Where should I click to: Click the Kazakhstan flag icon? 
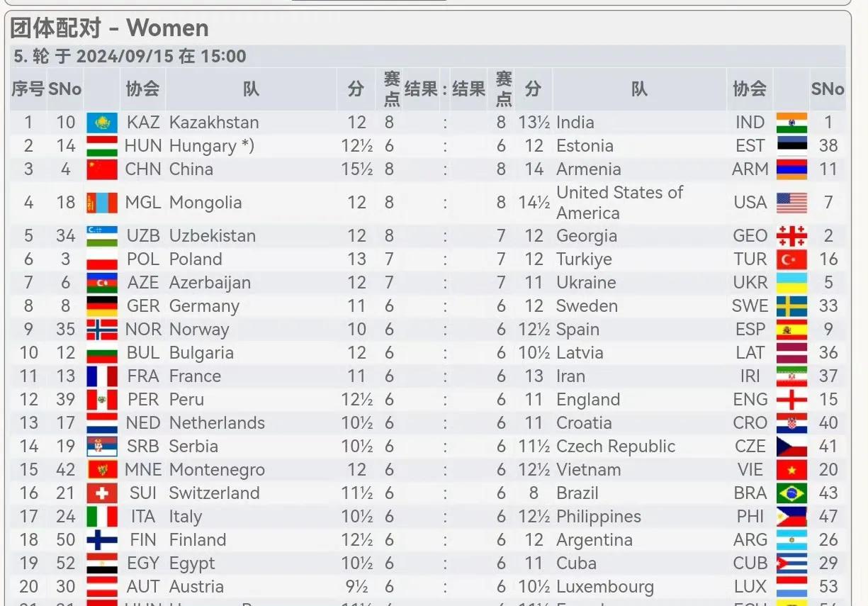click(x=102, y=123)
